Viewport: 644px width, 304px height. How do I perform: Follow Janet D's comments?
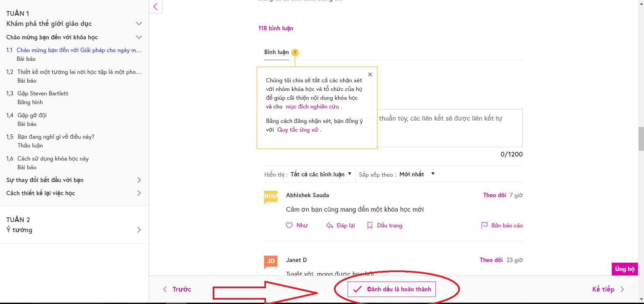coord(491,260)
